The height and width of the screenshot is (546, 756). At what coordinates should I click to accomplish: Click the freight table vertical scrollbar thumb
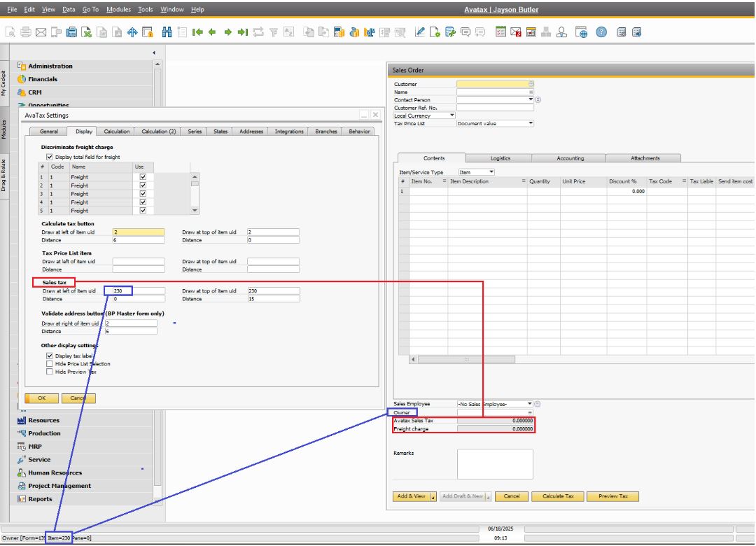[x=195, y=184]
